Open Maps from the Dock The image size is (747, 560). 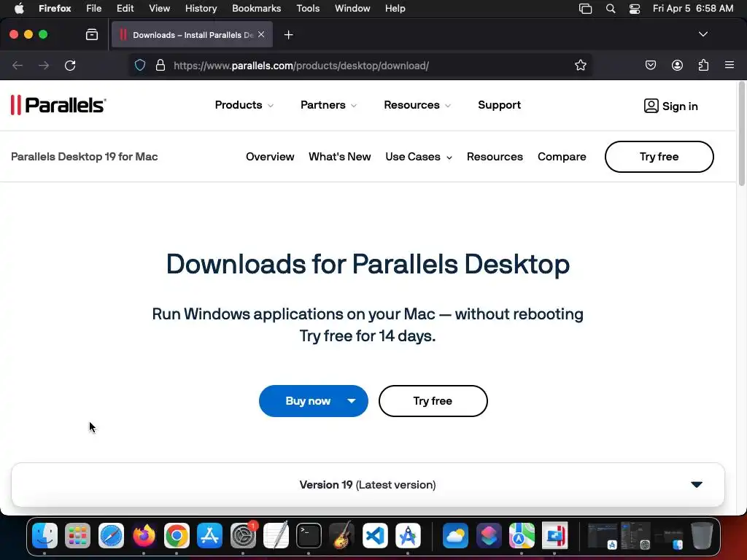pyautogui.click(x=522, y=536)
